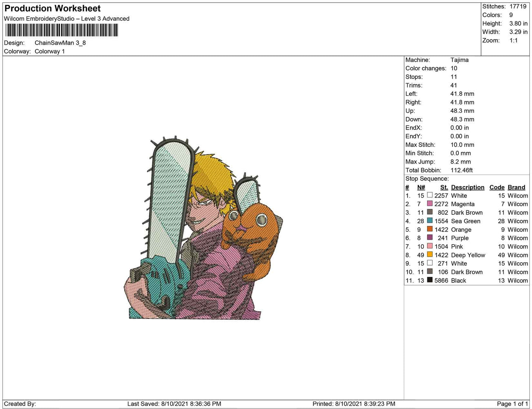
Task: Select the "Left:" extent label
Action: pyautogui.click(x=411, y=94)
